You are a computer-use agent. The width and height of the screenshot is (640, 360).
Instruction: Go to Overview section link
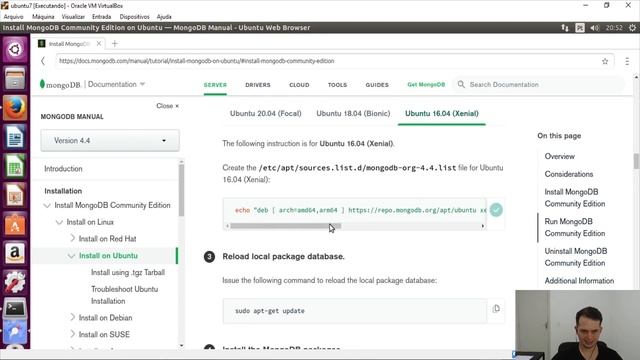pos(560,156)
